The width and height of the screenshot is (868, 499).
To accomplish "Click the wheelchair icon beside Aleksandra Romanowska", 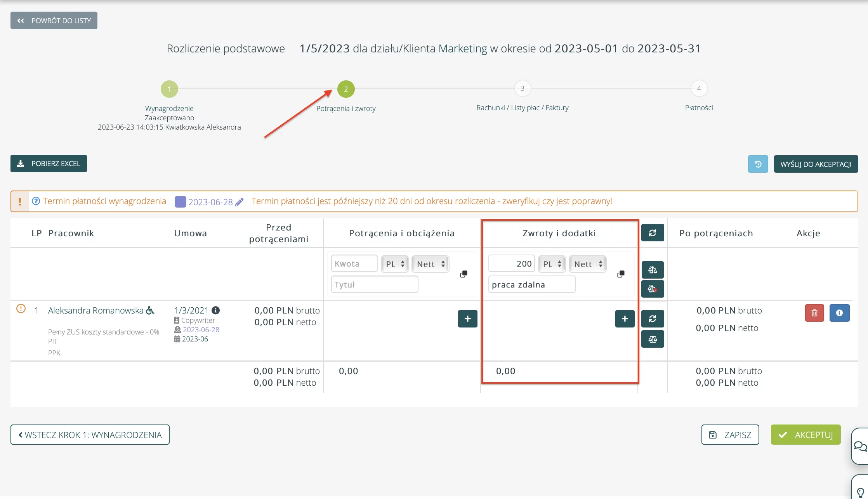I will [x=150, y=310].
